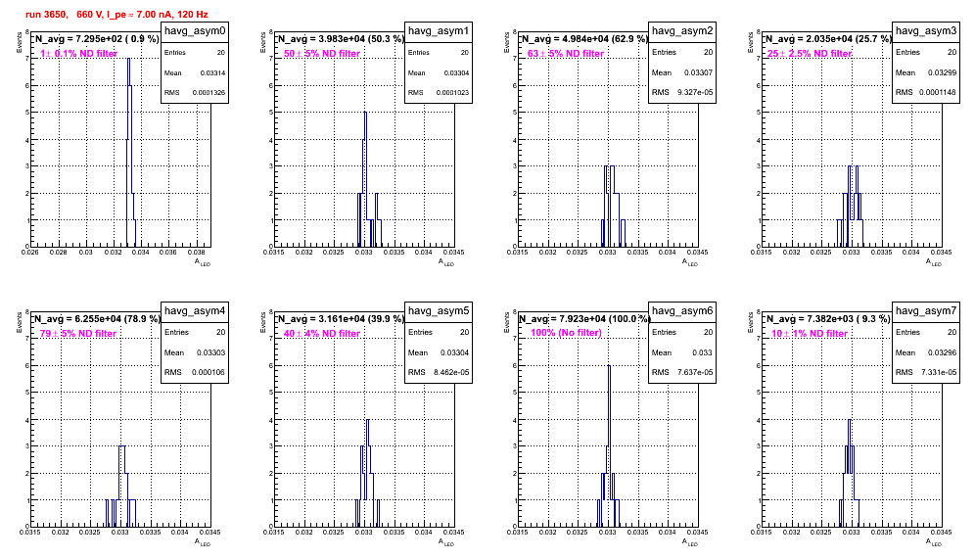Click the N_avg = 7.923e+04 label
Image resolution: width=975 pixels, height=560 pixels.
[x=584, y=319]
